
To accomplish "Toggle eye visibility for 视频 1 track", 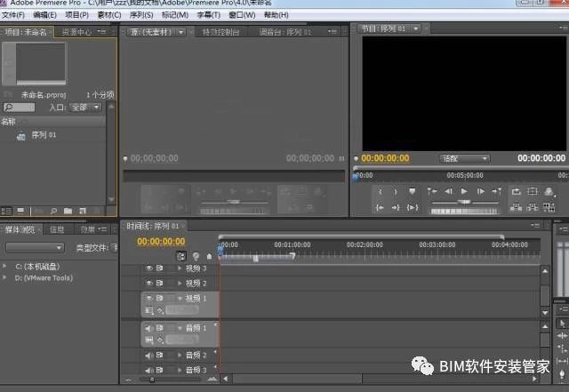I will [x=149, y=298].
